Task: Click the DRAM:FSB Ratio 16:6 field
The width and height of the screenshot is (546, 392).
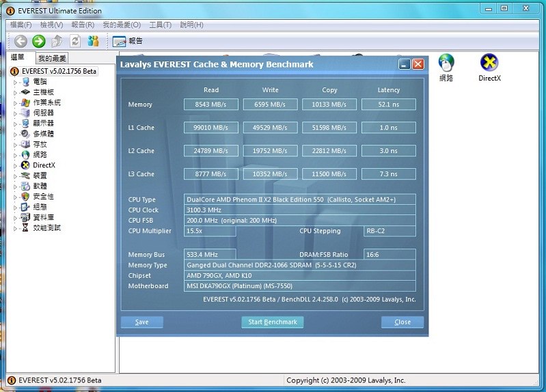Action: [x=390, y=255]
